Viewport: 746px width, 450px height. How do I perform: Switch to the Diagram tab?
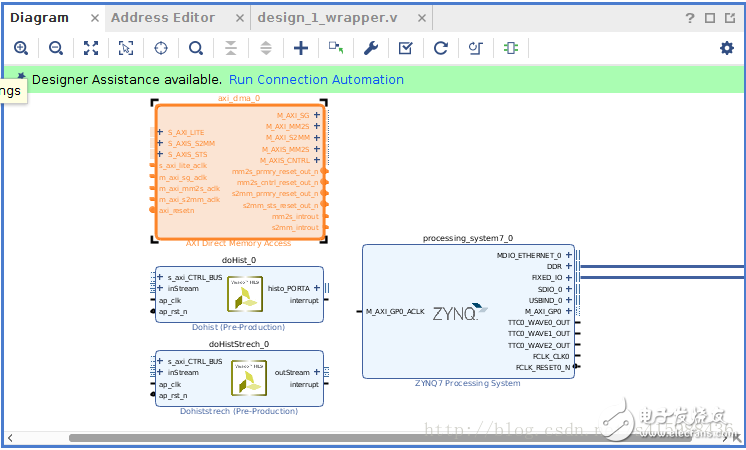point(39,18)
